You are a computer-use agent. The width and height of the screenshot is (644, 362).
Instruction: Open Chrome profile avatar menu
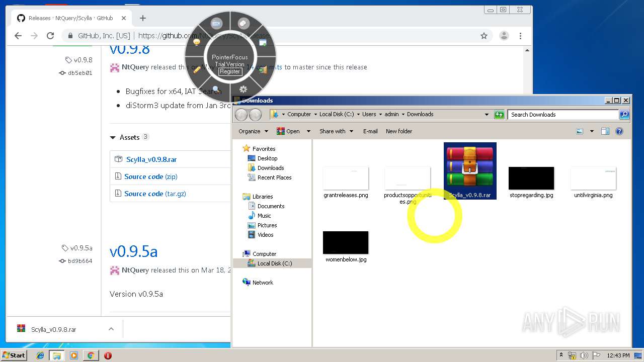504,36
